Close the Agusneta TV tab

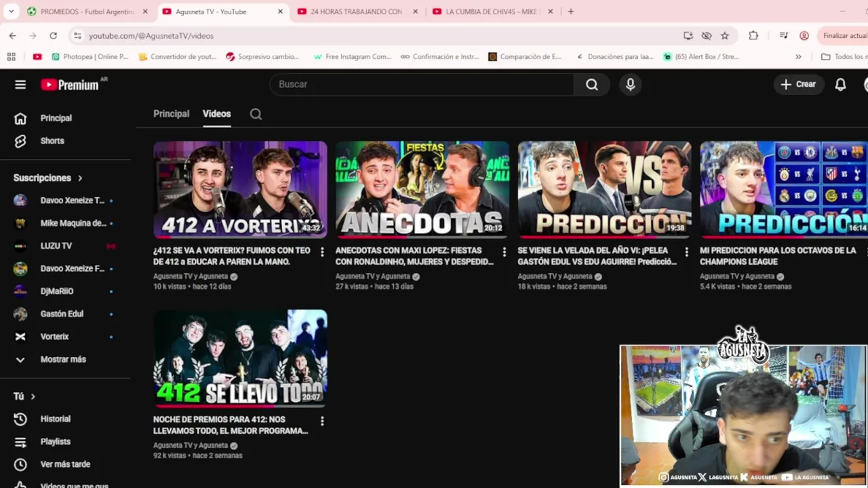pos(280,12)
